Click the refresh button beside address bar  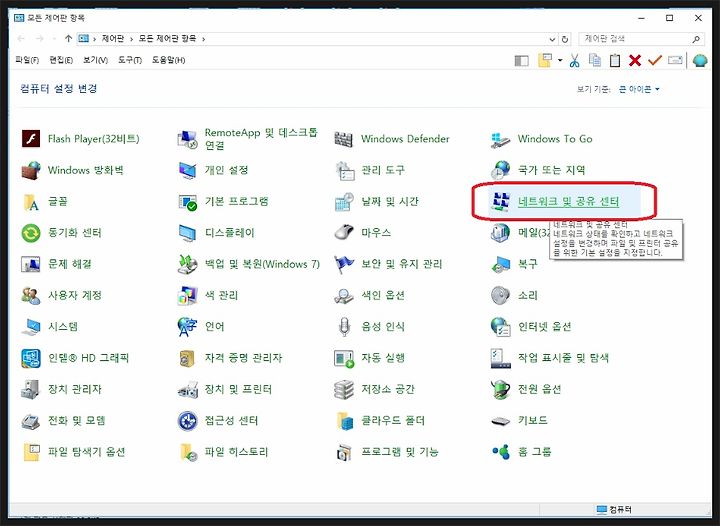pos(565,39)
